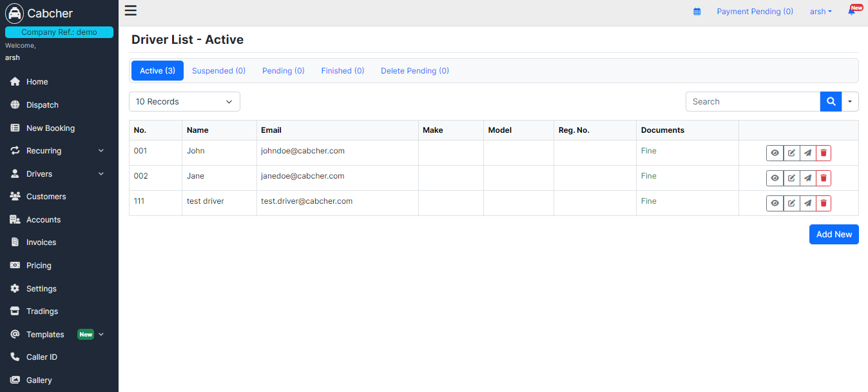Expand the search options caret dropdown
The height and width of the screenshot is (392, 868).
850,102
